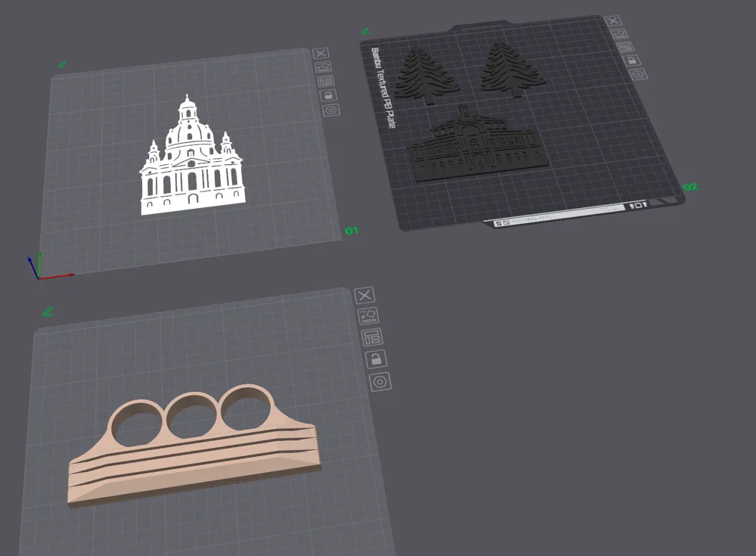Auto-orient objects on plate 02
Image resolution: width=756 pixels, height=556 pixels.
619,34
